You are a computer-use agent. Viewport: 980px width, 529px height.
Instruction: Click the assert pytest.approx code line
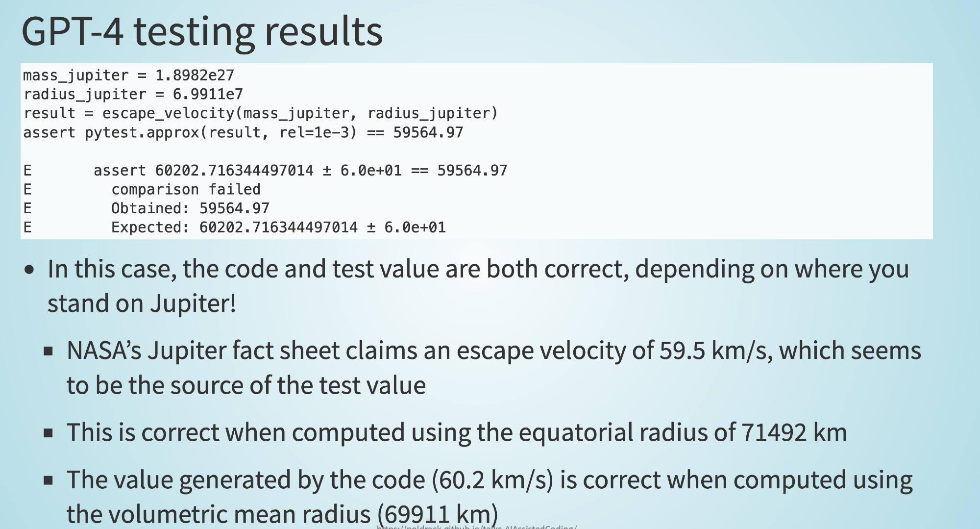pyautogui.click(x=243, y=132)
